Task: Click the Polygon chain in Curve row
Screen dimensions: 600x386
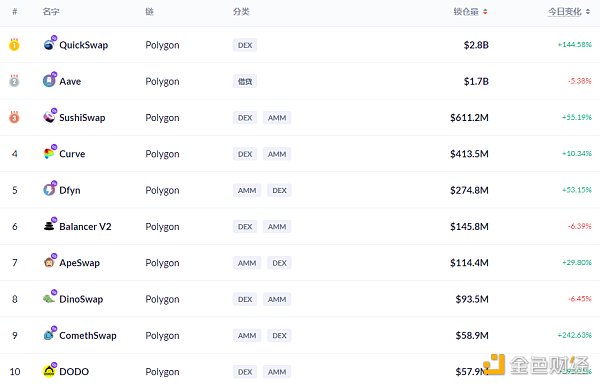Action: point(162,154)
